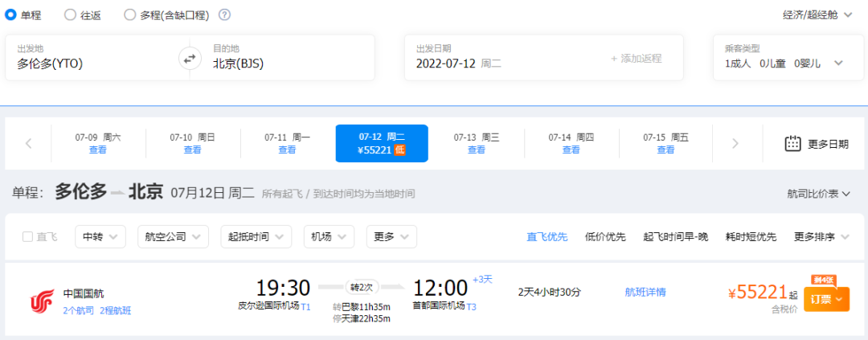868x340 pixels.
Task: Check the 直飞 direct flight checkbox
Action: click(27, 237)
